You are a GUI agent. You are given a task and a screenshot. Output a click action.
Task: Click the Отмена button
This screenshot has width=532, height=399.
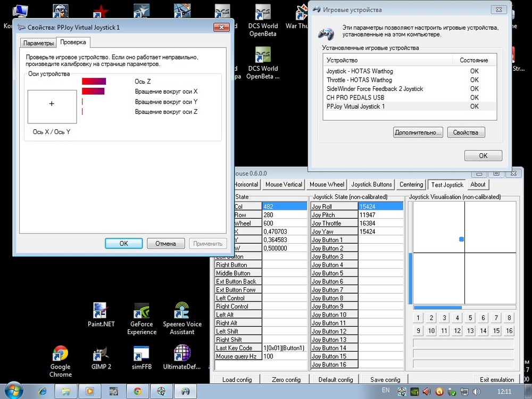click(x=165, y=243)
